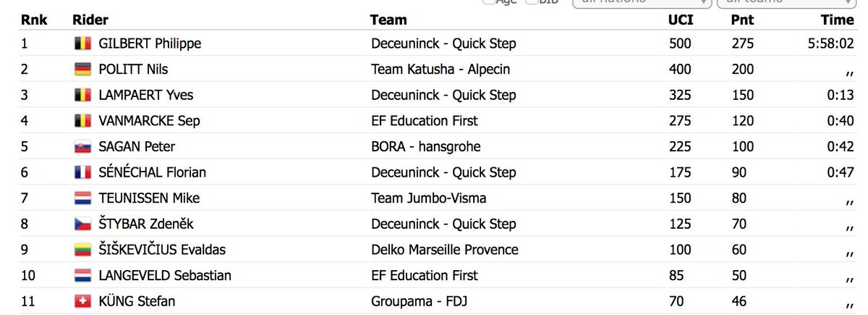Image resolution: width=868 pixels, height=315 pixels.
Task: Click the French flag beside SÉNÉCHAL Florian
Action: 82,172
